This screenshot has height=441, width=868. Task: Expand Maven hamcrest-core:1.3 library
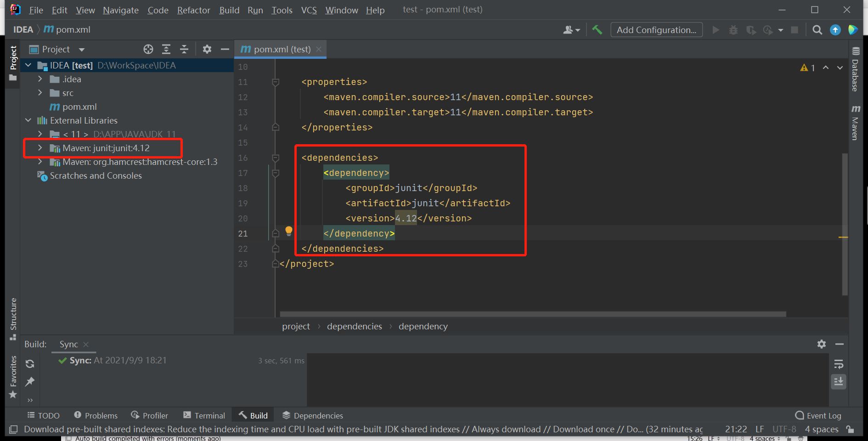point(40,162)
